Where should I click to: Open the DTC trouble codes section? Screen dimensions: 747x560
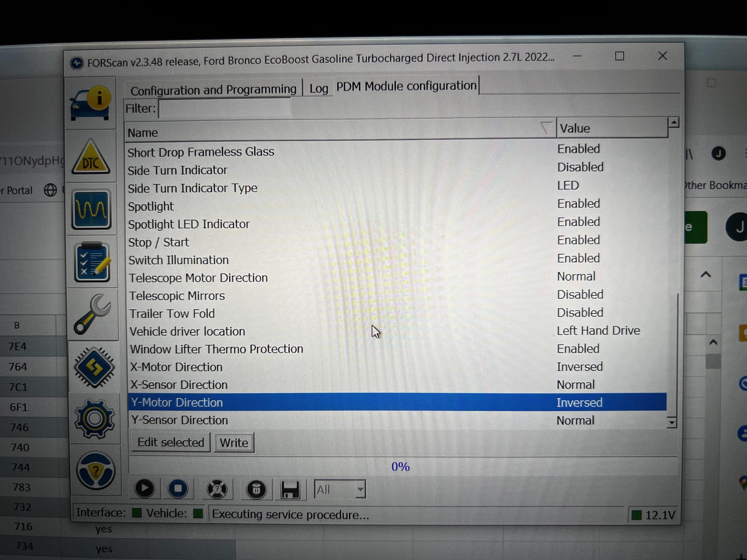(x=91, y=157)
